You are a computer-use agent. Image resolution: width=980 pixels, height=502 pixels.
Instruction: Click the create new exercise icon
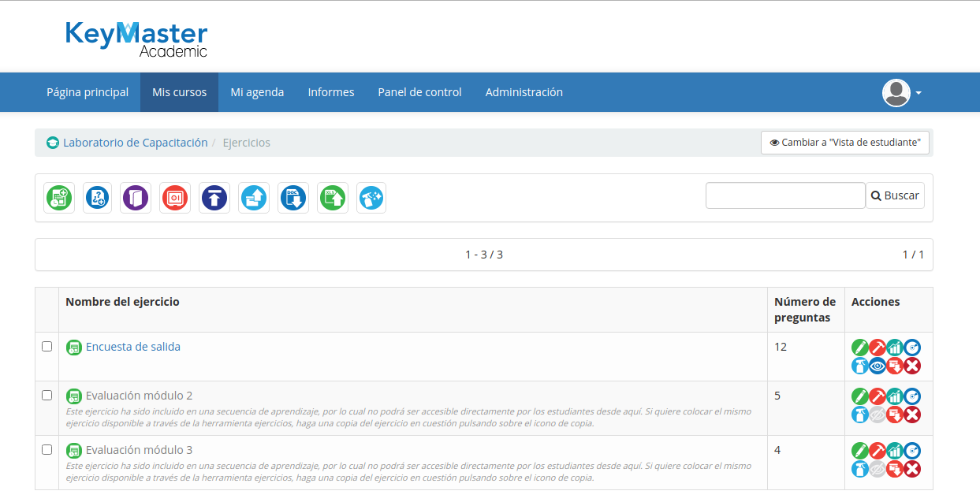coord(59,198)
